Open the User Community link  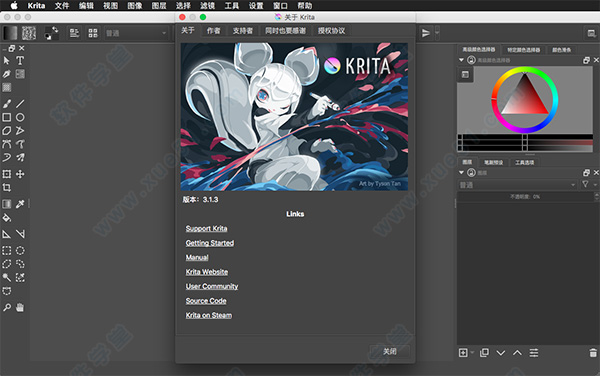tap(212, 286)
